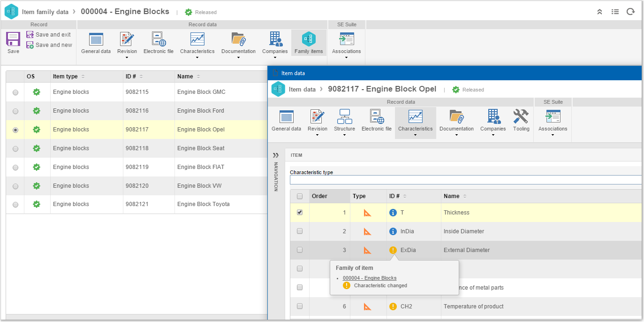Open Revision in Item data window
This screenshot has width=644, height=322.
(x=318, y=121)
